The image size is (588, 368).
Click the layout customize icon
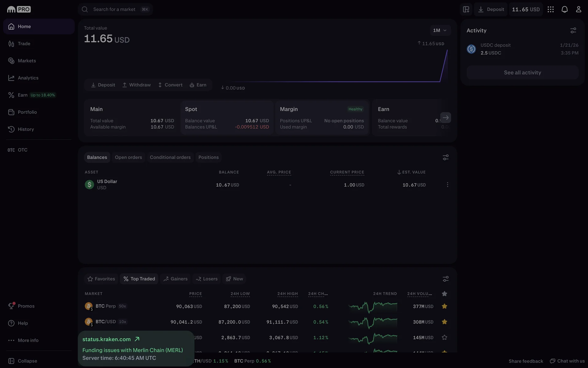coord(466,10)
